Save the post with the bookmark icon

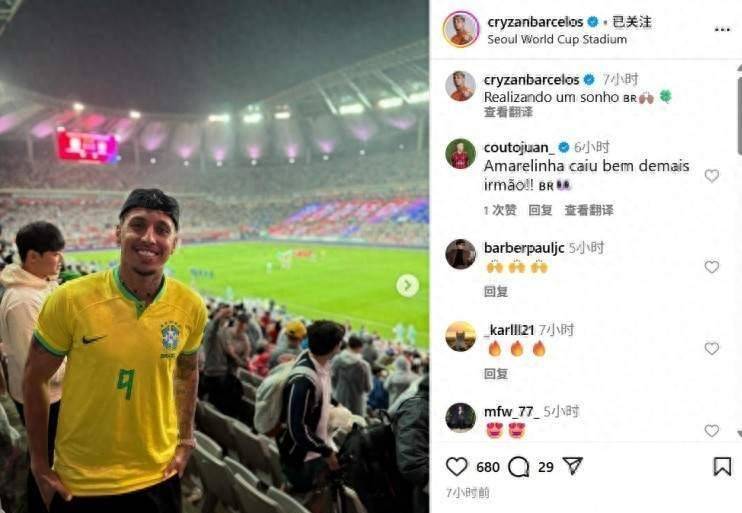coord(722,467)
